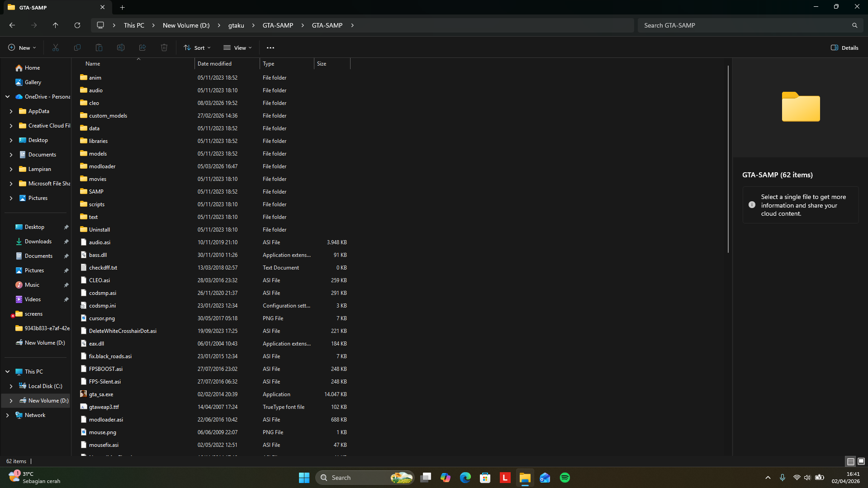Show hidden system tray icons
The height and width of the screenshot is (488, 868).
(x=768, y=478)
